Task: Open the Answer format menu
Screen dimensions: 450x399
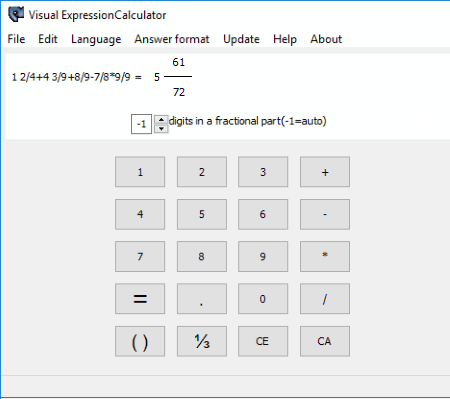Action: click(x=172, y=39)
